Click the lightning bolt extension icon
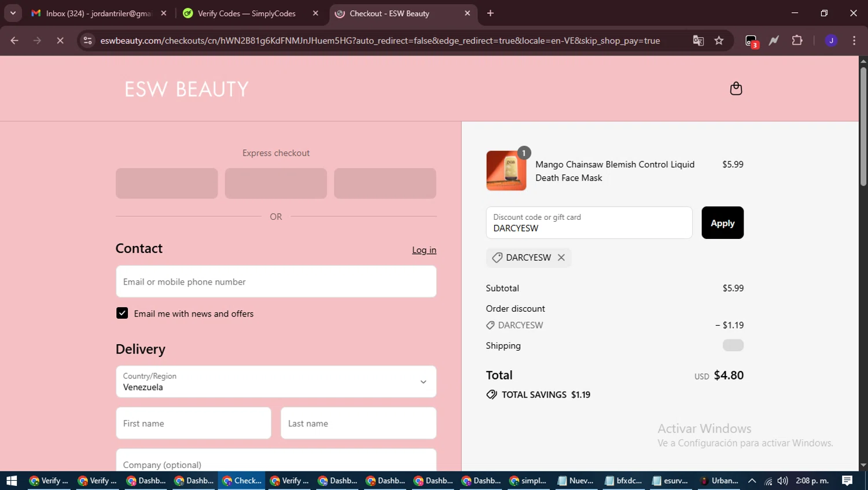Image resolution: width=868 pixels, height=490 pixels. (774, 40)
